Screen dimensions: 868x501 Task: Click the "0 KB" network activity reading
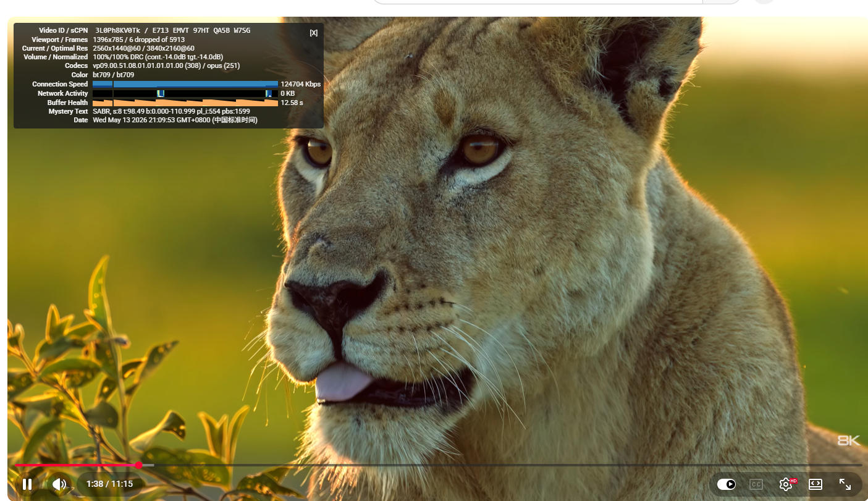click(x=287, y=93)
